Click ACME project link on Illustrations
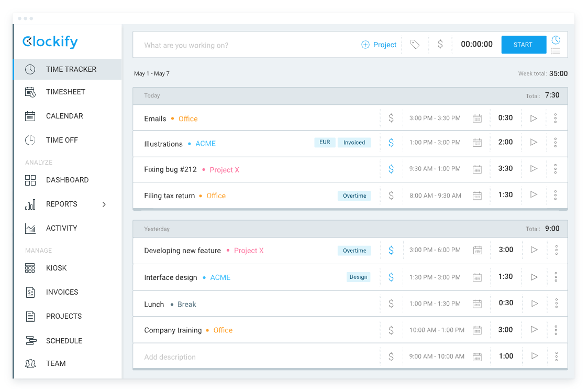Image resolution: width=588 pixels, height=389 pixels. pyautogui.click(x=205, y=144)
